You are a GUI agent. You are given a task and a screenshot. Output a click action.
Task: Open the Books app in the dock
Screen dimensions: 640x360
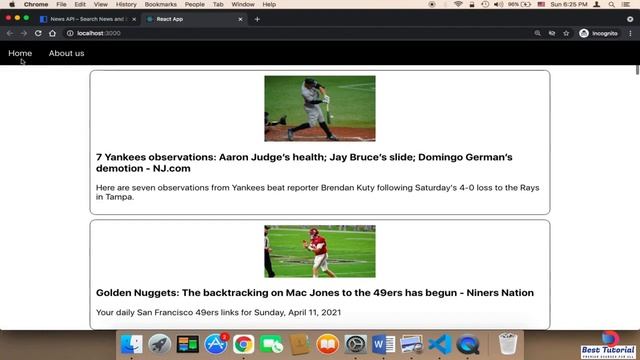(328, 344)
